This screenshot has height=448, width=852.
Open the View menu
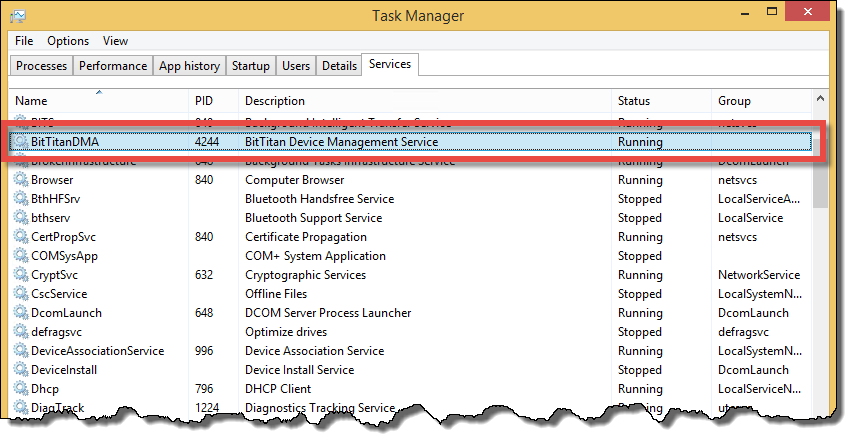(x=115, y=41)
